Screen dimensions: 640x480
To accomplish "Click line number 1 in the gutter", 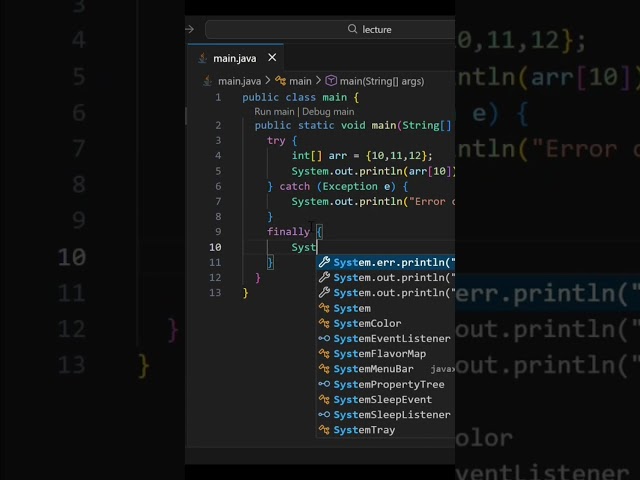I will [x=218, y=97].
